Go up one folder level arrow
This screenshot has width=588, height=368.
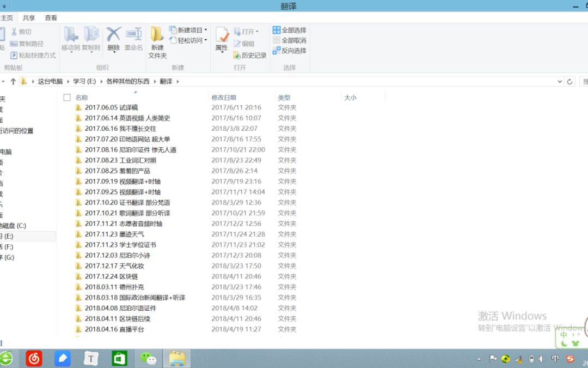(13, 81)
